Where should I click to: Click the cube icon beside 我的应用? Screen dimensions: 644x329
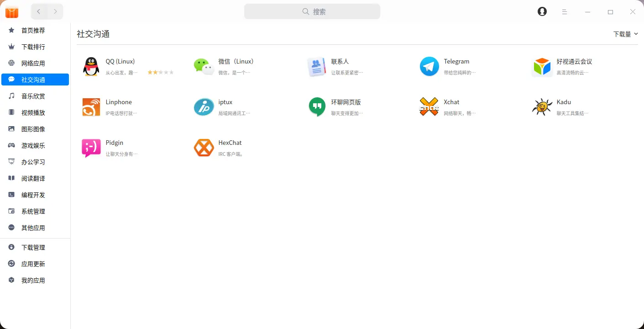[11, 280]
